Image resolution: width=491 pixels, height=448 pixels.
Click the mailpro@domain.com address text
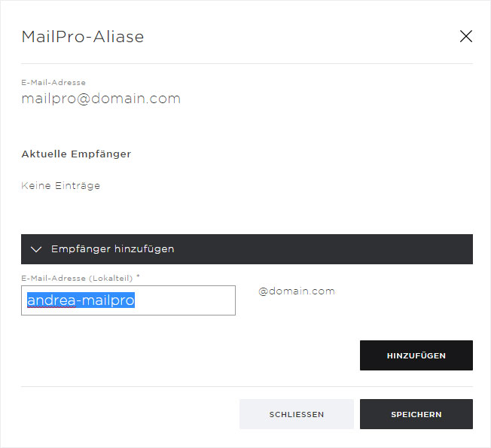101,99
